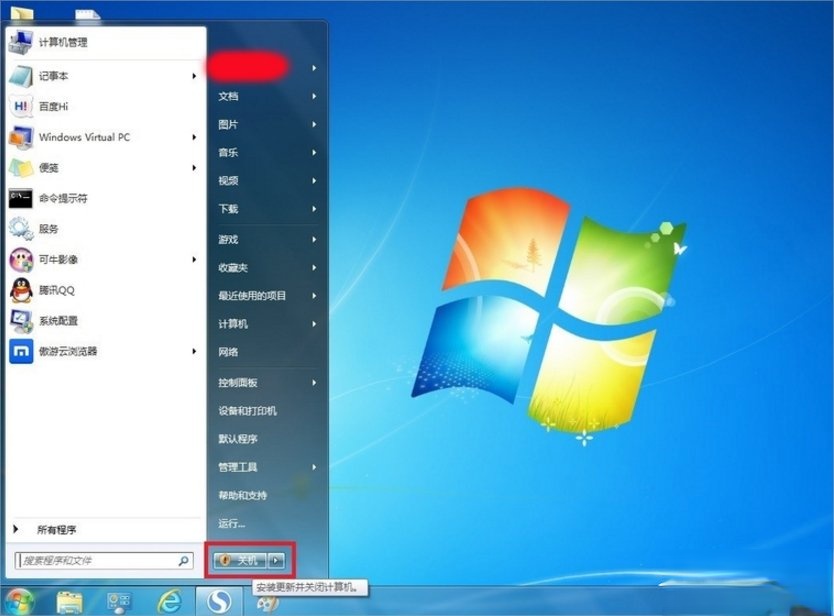The image size is (834, 616).
Task: Open the 百度Hi icon
Action: pyautogui.click(x=21, y=106)
